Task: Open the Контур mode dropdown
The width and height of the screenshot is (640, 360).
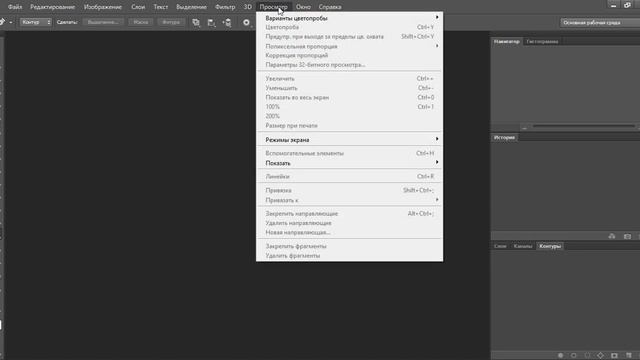Action: 36,22
